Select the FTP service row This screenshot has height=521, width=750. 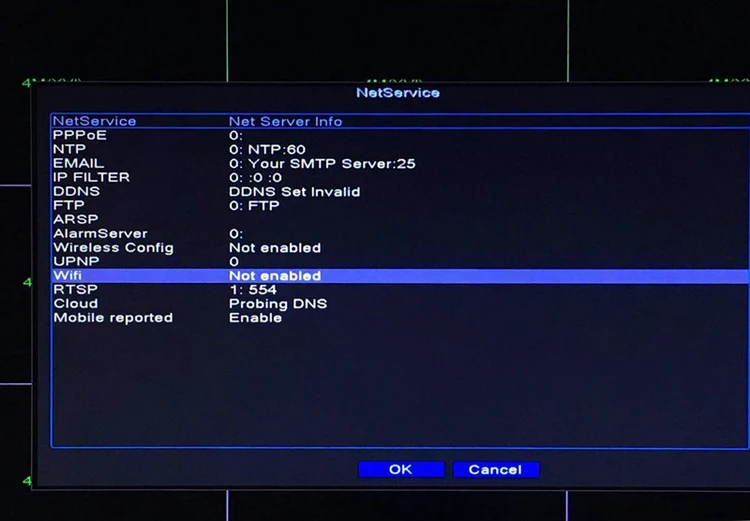[400, 205]
